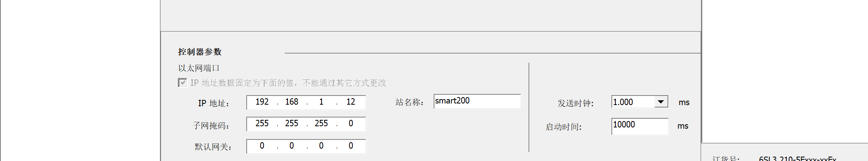Click the last 默认网关 octet
Viewport: 868px width, 161px height.
click(x=351, y=146)
